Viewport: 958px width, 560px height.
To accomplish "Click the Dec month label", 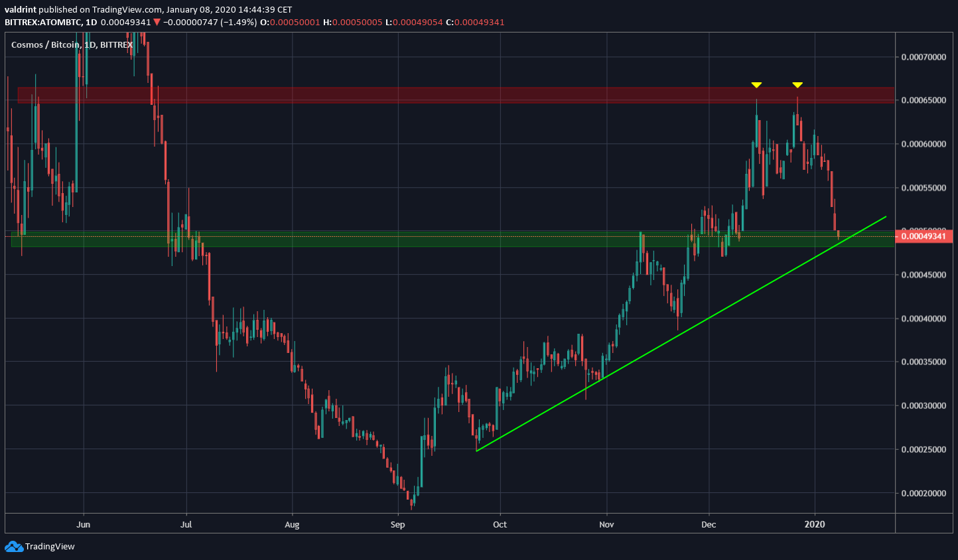I will (708, 524).
